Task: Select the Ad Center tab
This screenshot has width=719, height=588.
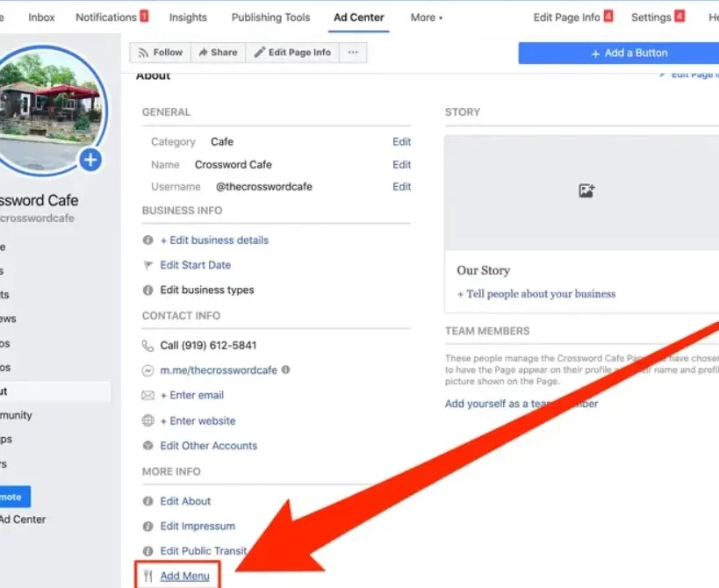Action: coord(358,18)
